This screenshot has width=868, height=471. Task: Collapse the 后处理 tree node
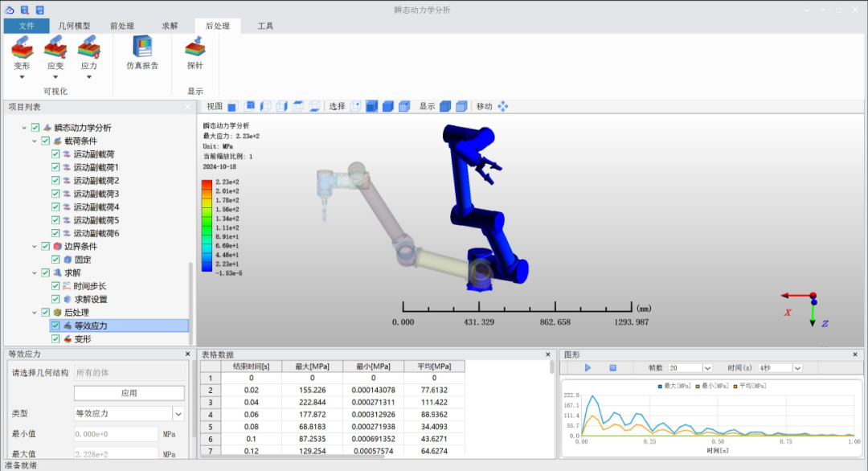pyautogui.click(x=35, y=313)
